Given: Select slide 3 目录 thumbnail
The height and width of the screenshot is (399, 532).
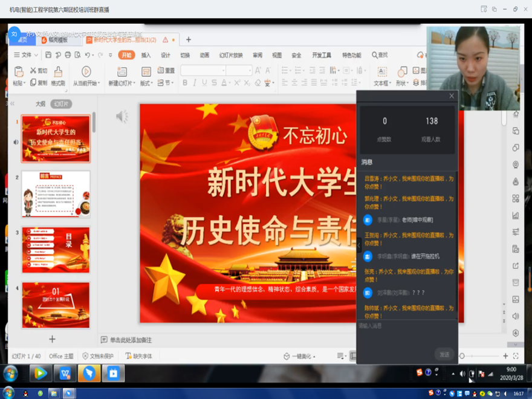Looking at the screenshot, I should (56, 249).
